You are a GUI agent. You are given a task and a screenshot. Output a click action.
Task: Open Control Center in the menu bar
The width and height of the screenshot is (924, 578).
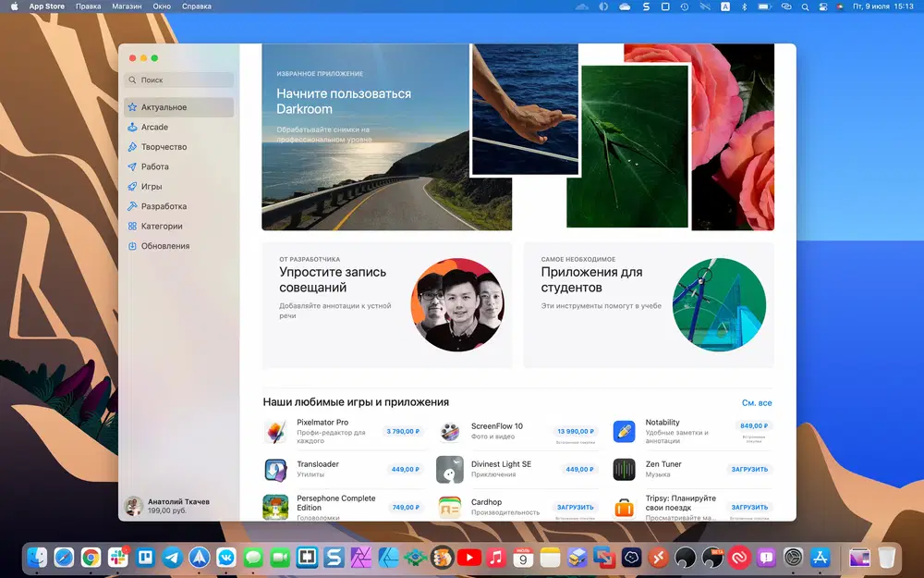tap(823, 6)
